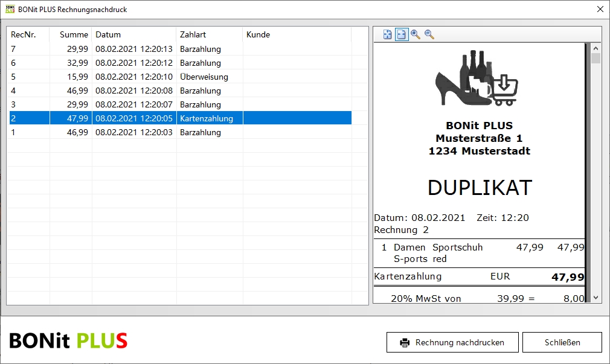Select receipt number 3 row
610x364 pixels.
[181, 104]
